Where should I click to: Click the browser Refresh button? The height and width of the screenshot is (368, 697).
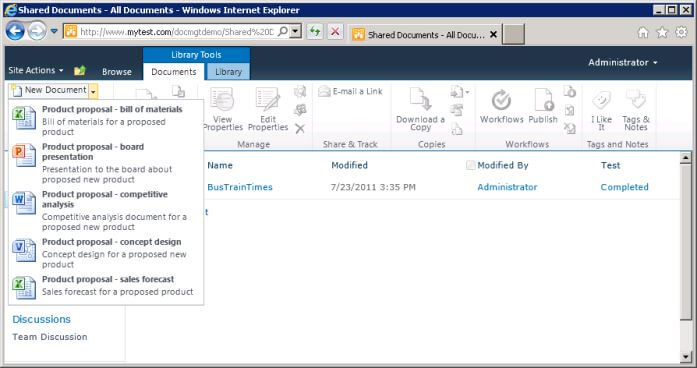click(x=315, y=32)
